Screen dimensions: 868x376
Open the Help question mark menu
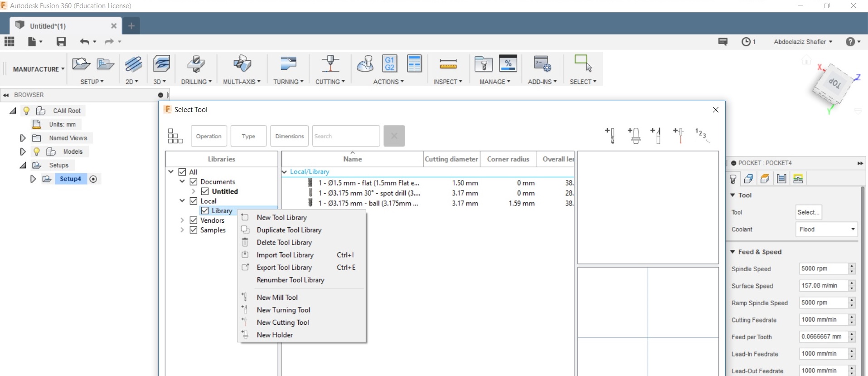coord(850,42)
